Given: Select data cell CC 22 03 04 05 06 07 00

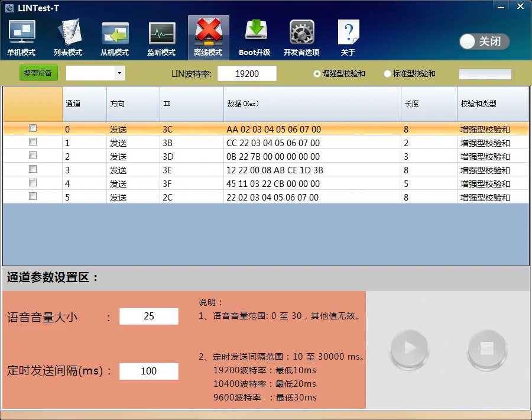Looking at the screenshot, I should [312, 143].
